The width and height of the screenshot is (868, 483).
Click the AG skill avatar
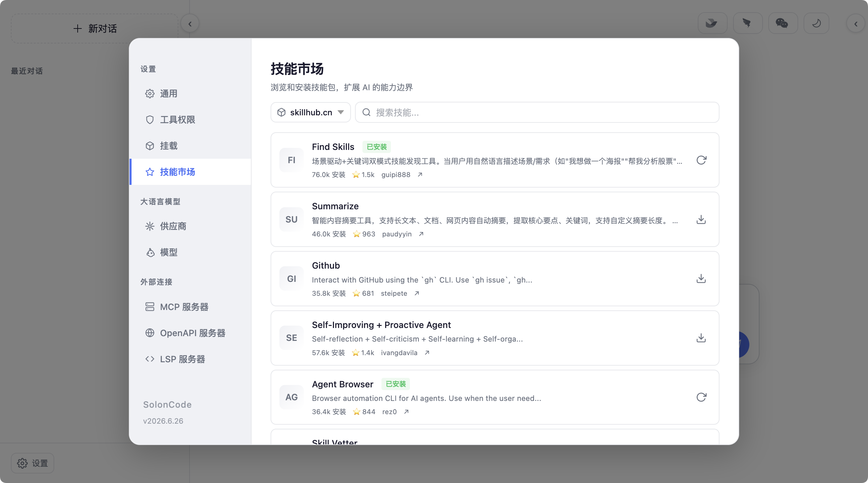[292, 397]
